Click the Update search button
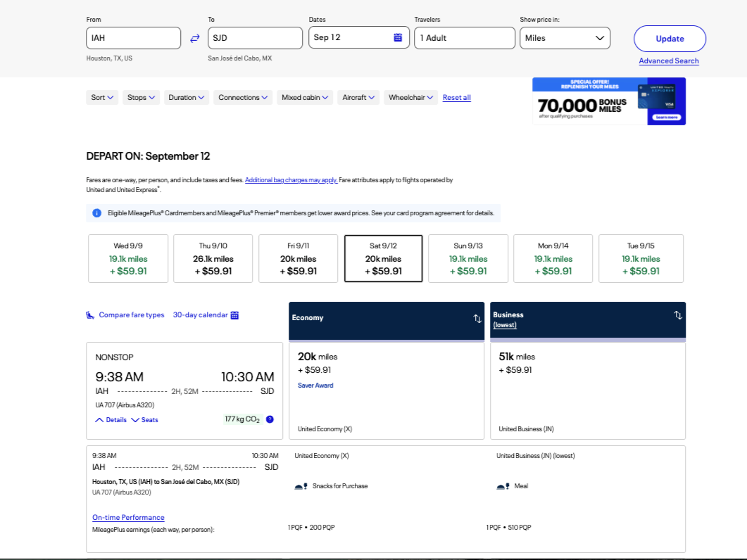Image resolution: width=747 pixels, height=560 pixels. [670, 39]
